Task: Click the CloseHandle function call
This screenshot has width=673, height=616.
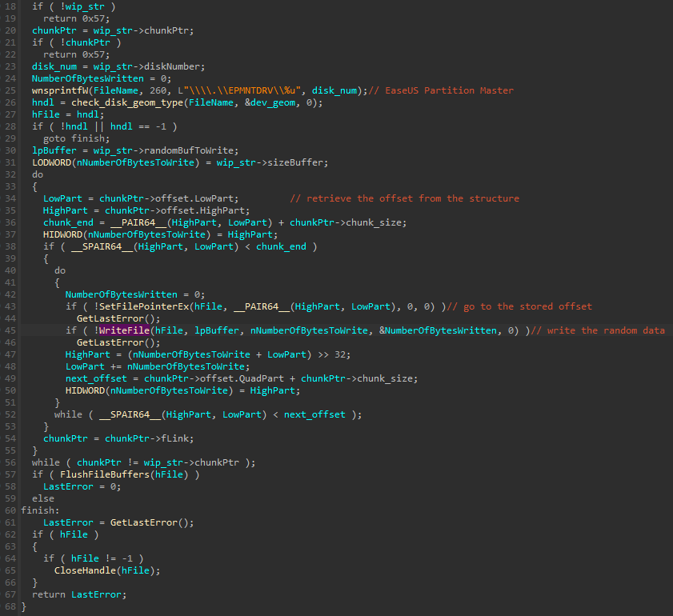Action: pos(85,570)
